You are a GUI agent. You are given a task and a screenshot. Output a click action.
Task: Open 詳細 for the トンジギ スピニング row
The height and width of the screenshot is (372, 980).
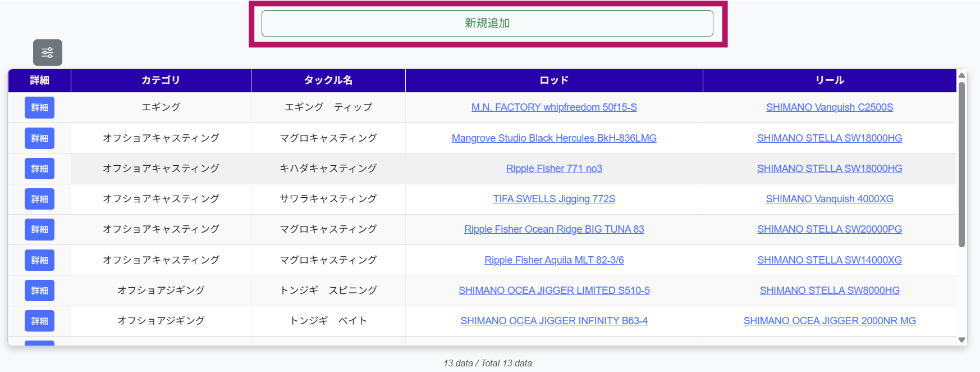point(39,291)
